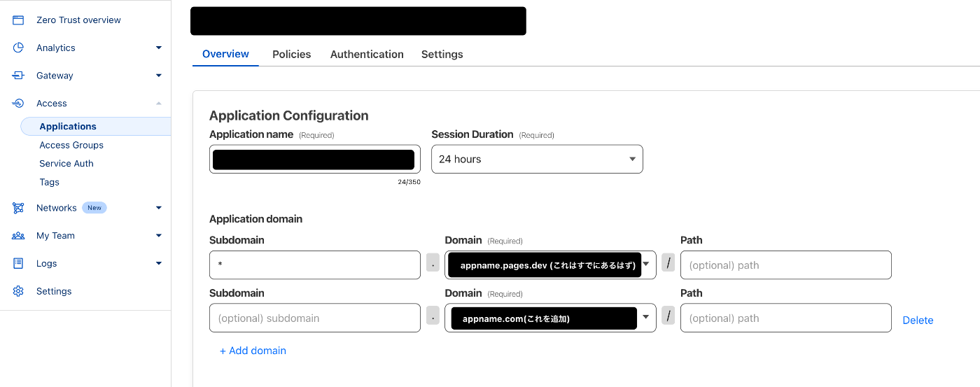
Task: Click the Analytics pie chart icon
Action: tap(18, 48)
